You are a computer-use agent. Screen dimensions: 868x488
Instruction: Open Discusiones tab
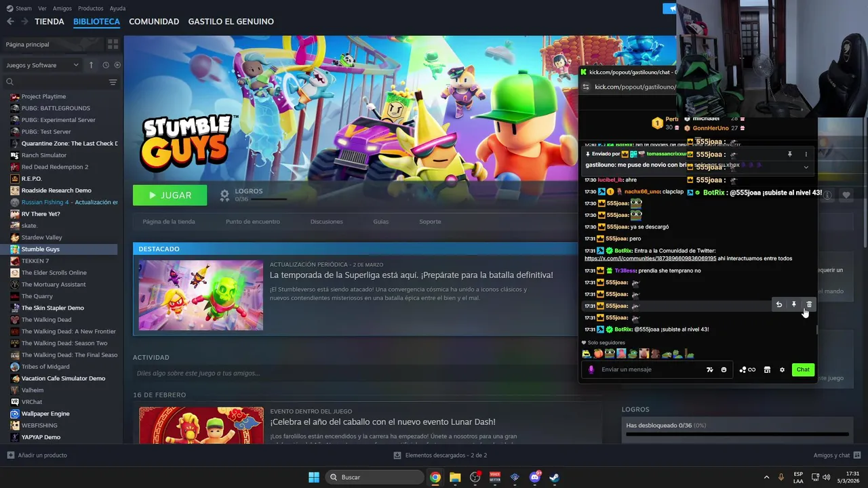pyautogui.click(x=327, y=222)
